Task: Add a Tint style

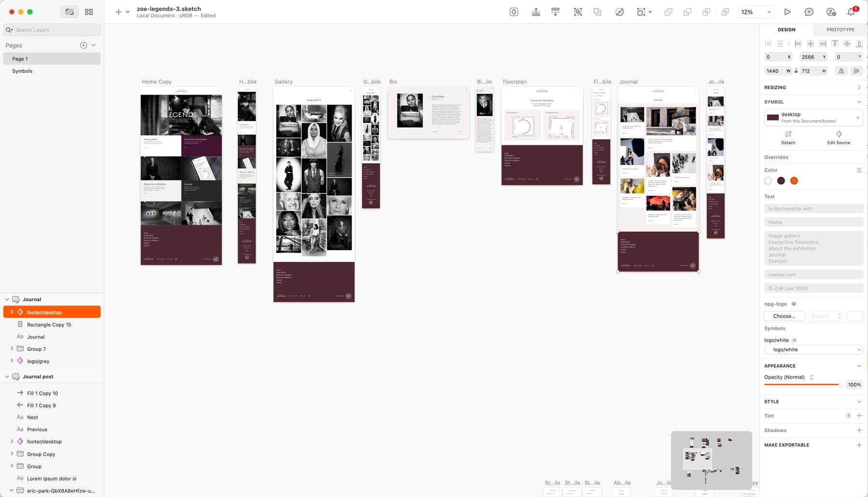Action: pos(859,416)
